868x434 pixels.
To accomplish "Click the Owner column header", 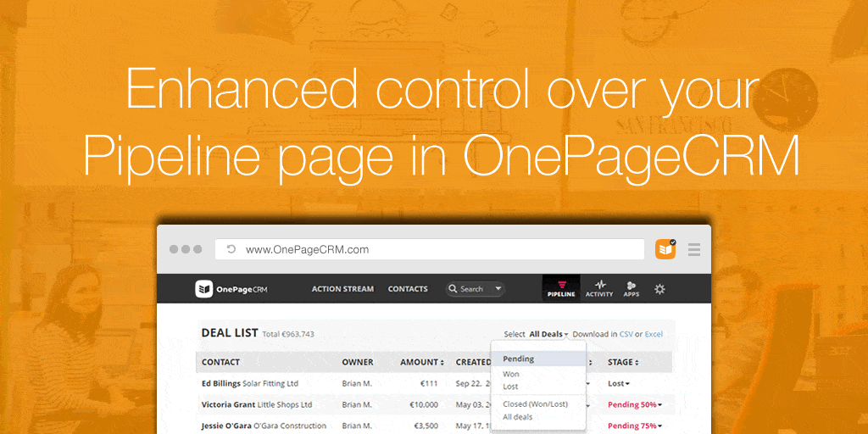I will (358, 362).
